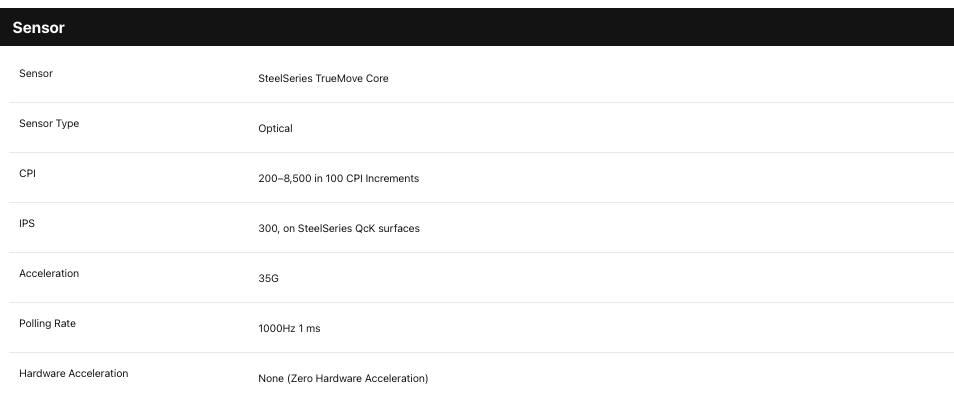954x412 pixels.
Task: Click the 'Sensor' heading title text
Action: tap(38, 27)
